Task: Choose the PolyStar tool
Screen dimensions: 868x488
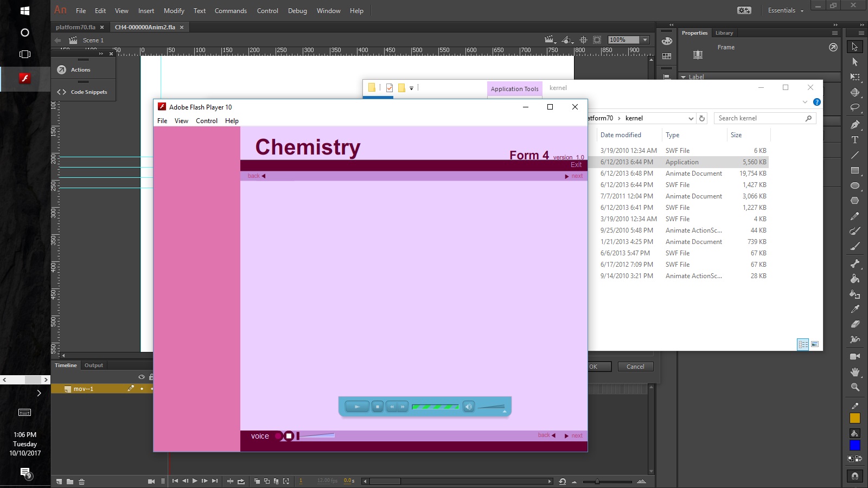Action: pyautogui.click(x=855, y=201)
